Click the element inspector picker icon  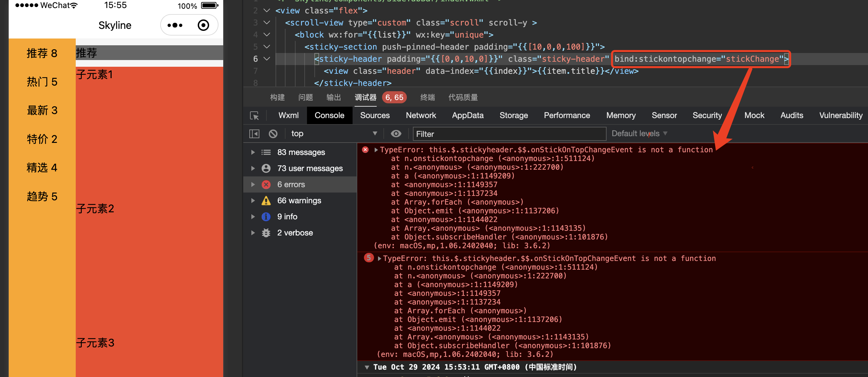(x=254, y=116)
